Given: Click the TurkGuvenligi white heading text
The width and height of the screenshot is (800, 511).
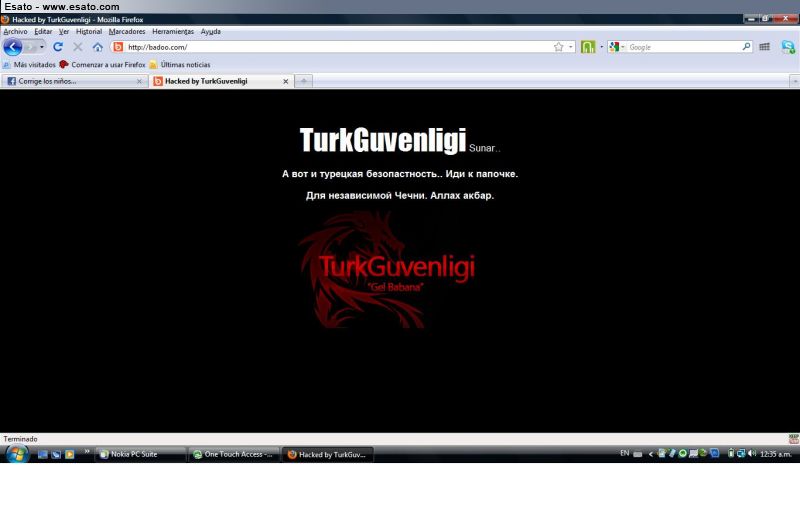Looking at the screenshot, I should (383, 140).
